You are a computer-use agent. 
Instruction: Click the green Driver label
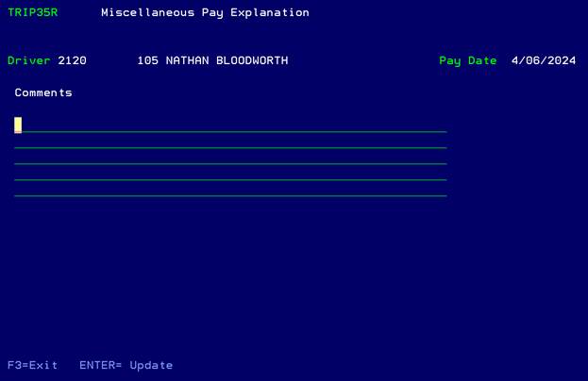pos(29,60)
